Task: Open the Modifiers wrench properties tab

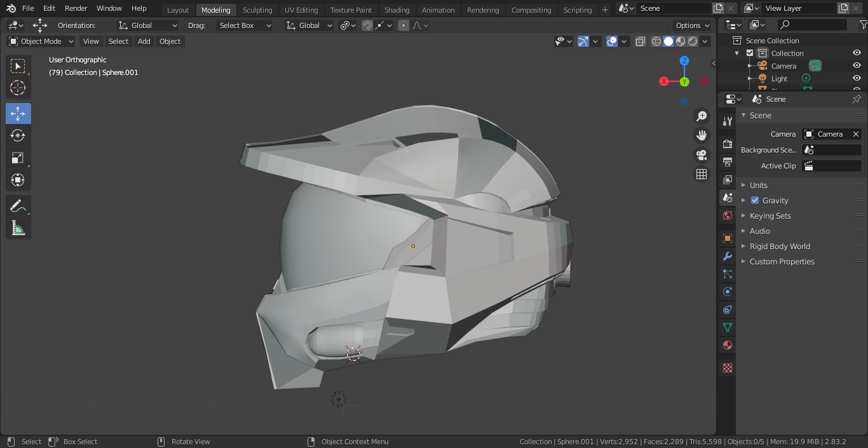Action: tap(728, 256)
